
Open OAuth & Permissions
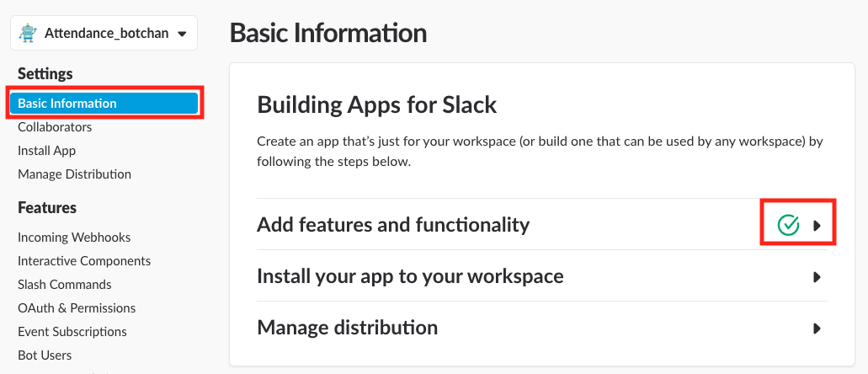77,308
